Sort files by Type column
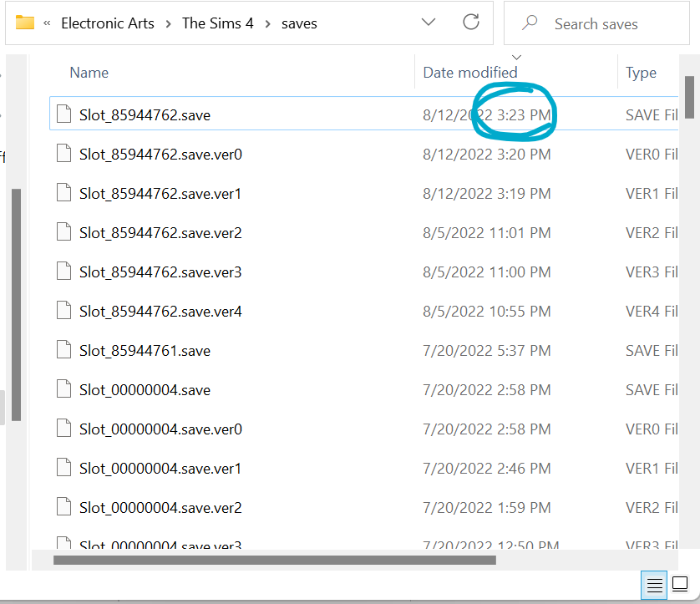The height and width of the screenshot is (604, 700). [x=641, y=73]
